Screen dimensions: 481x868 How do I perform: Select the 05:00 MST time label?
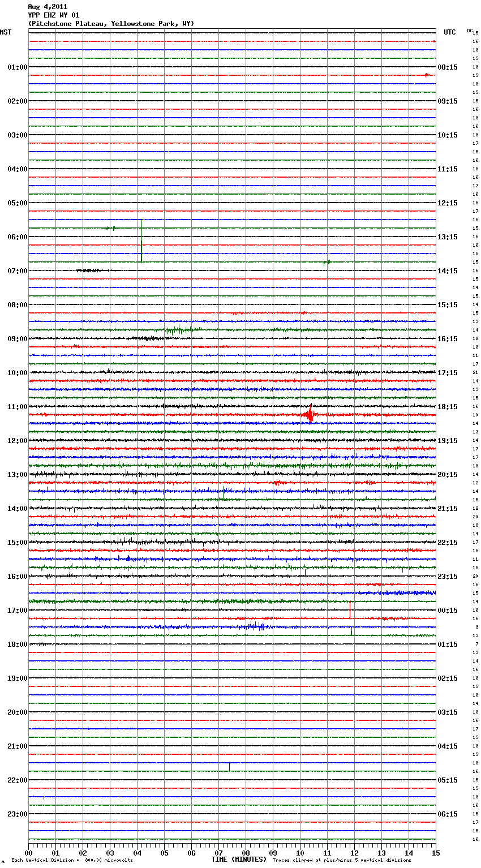tap(18, 203)
